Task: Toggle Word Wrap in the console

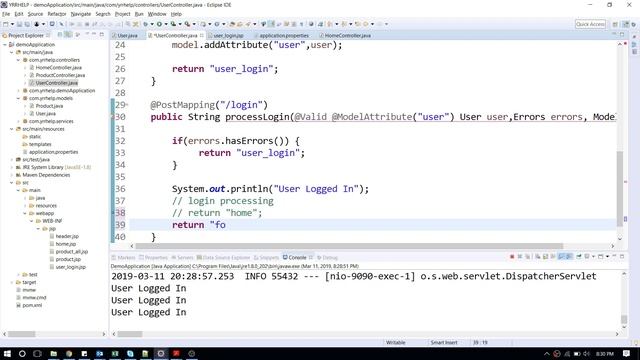Action: pos(553,257)
